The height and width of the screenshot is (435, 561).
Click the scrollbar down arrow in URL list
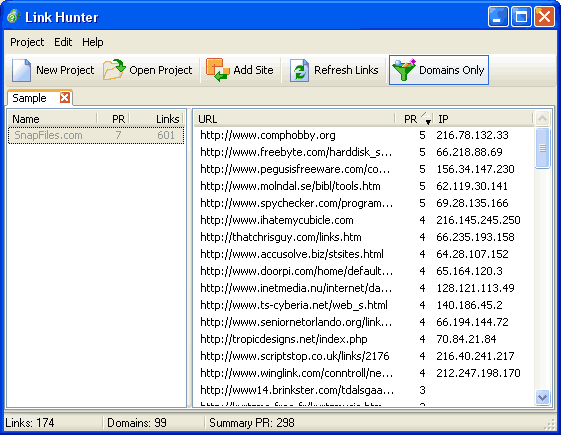[x=542, y=397]
